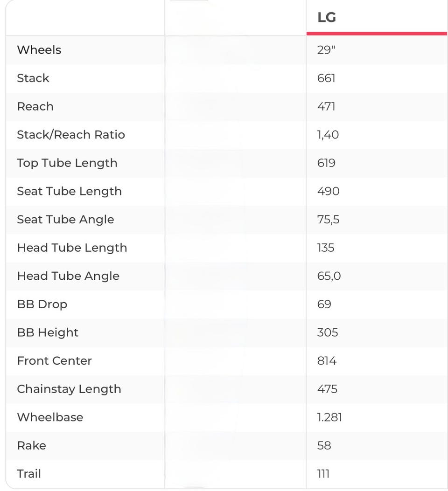448x491 pixels.
Task: Click the Head Tube Length value 135
Action: pyautogui.click(x=326, y=248)
